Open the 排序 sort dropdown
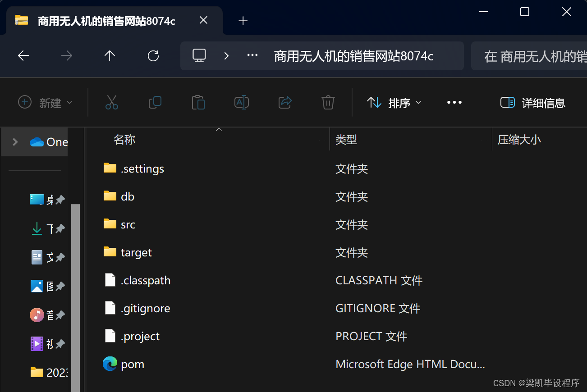 [x=394, y=103]
